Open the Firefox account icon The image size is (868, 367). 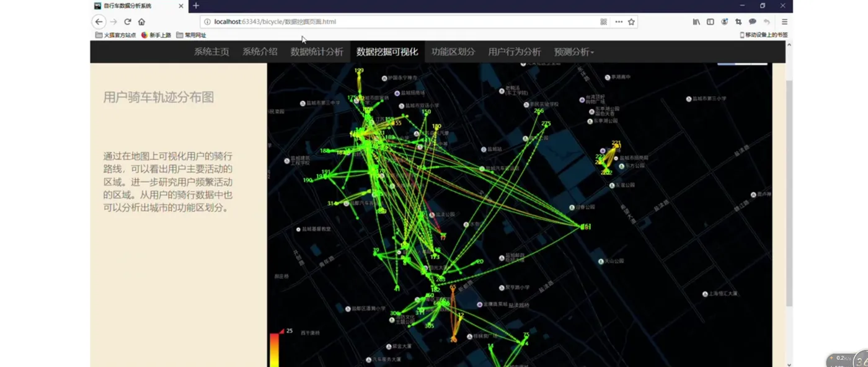click(724, 22)
